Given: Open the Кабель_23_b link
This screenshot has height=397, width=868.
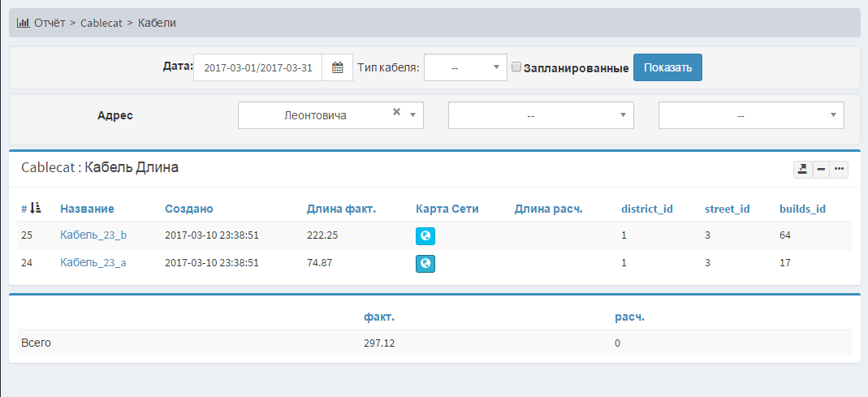Looking at the screenshot, I should click(93, 235).
